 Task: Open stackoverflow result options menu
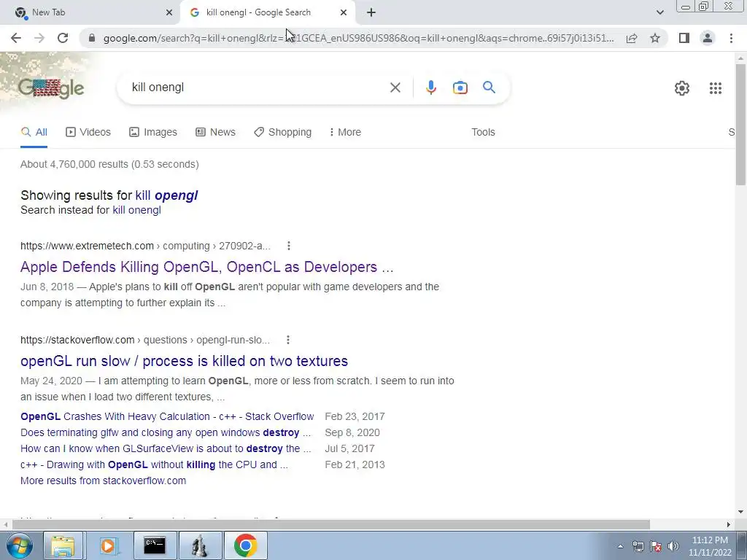287,340
